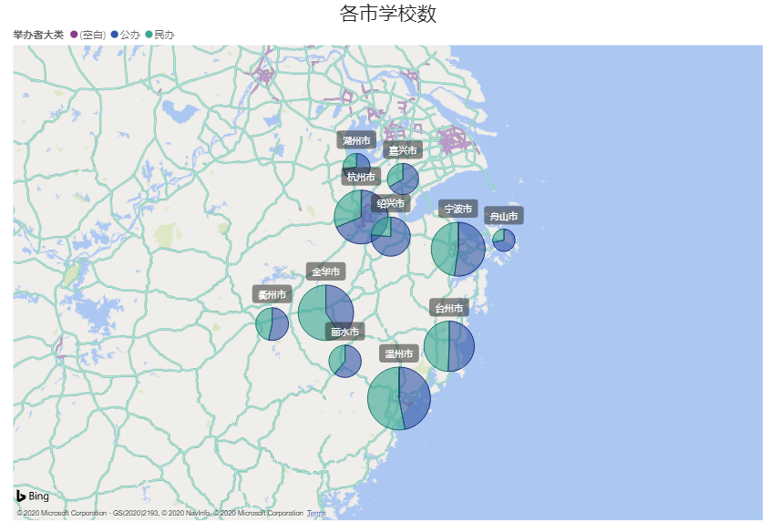Click the chart title 各市学校数
This screenshot has height=532, width=781.
[x=389, y=14]
